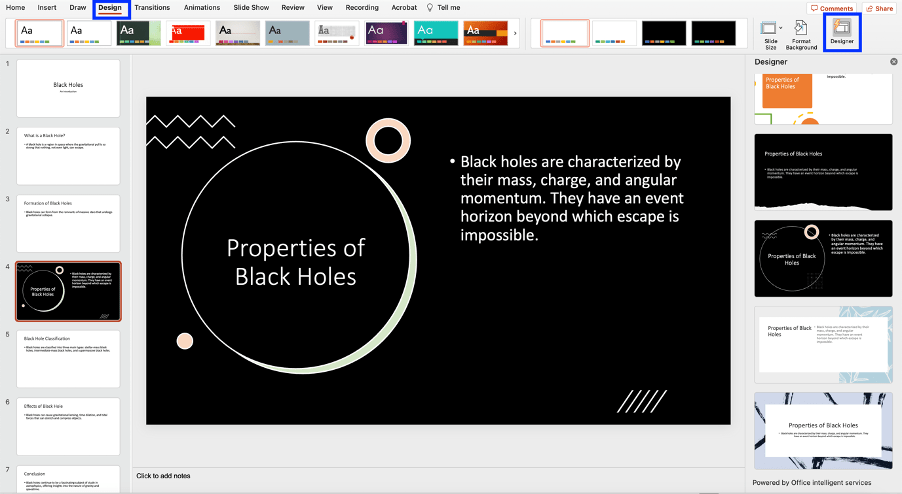The height and width of the screenshot is (494, 902).
Task: Select slide 5 Black Hole Classification
Action: pyautogui.click(x=68, y=359)
